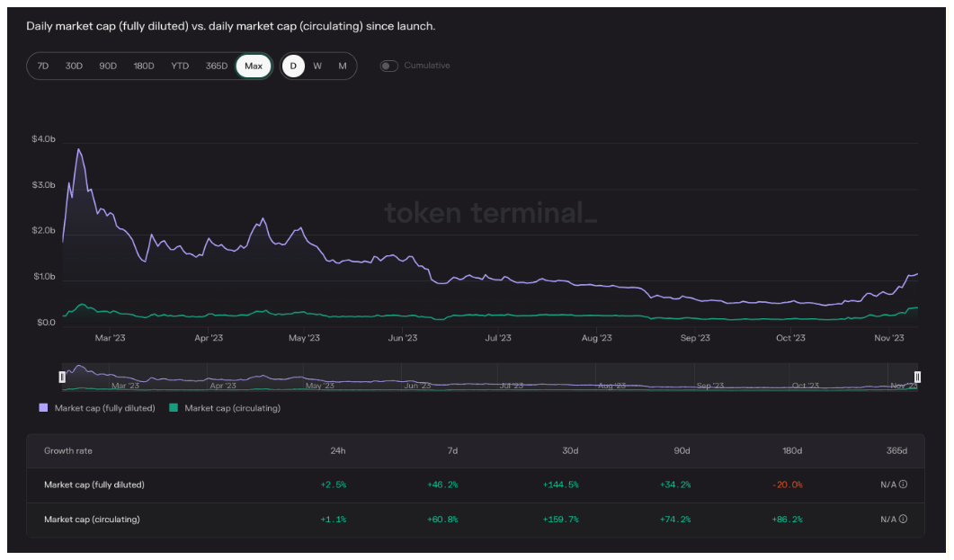Click the green circulating legend swatch
This screenshot has height=560, width=954.
(x=173, y=408)
